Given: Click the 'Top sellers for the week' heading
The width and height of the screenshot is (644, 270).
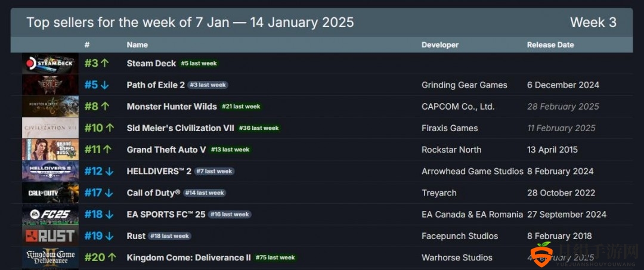Looking at the screenshot, I should pos(190,22).
